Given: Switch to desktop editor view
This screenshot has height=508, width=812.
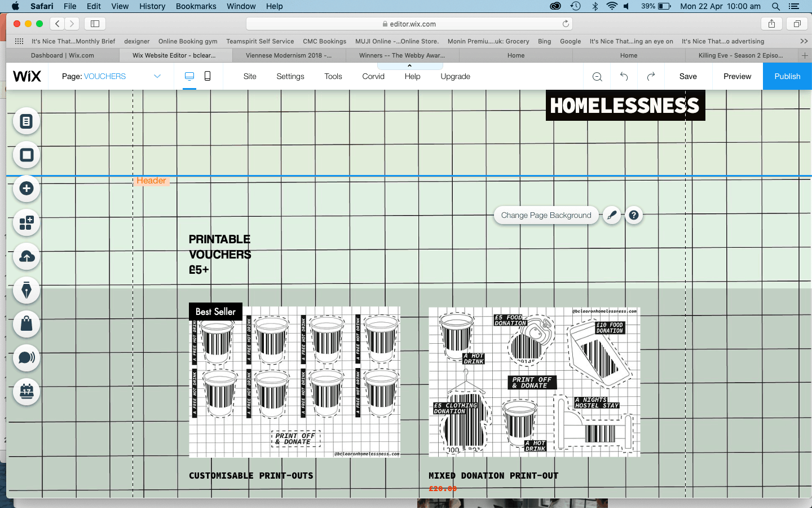Looking at the screenshot, I should coord(189,76).
